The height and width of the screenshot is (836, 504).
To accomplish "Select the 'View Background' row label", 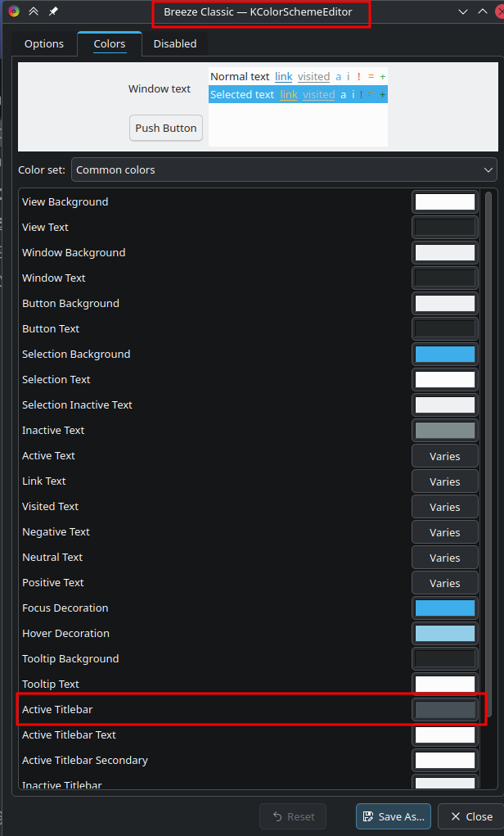I will coord(65,202).
